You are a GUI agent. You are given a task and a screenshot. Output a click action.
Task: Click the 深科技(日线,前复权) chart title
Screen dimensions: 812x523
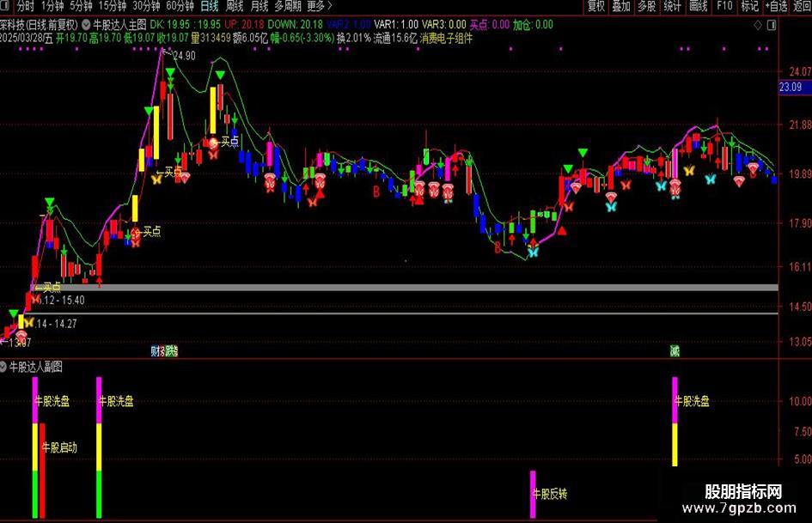pos(39,24)
